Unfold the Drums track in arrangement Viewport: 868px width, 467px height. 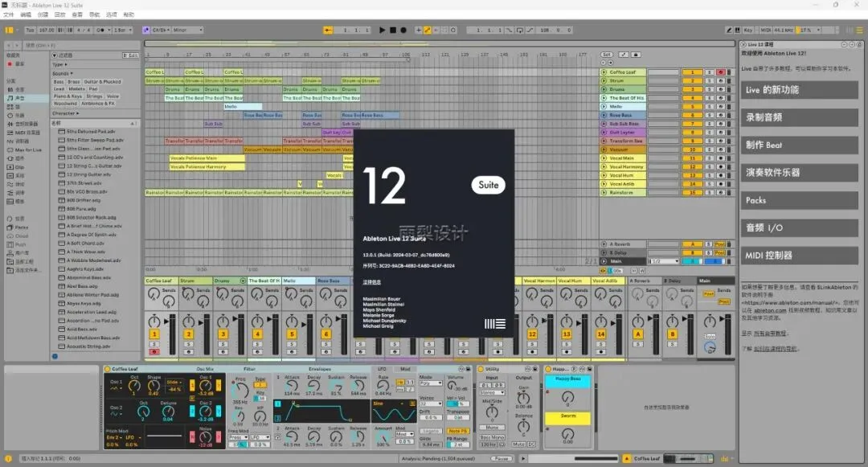pyautogui.click(x=604, y=90)
